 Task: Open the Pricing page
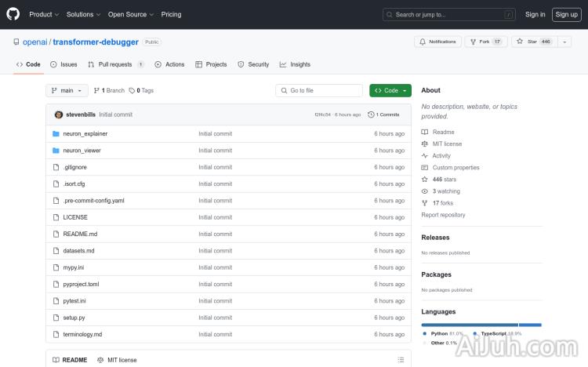[171, 14]
